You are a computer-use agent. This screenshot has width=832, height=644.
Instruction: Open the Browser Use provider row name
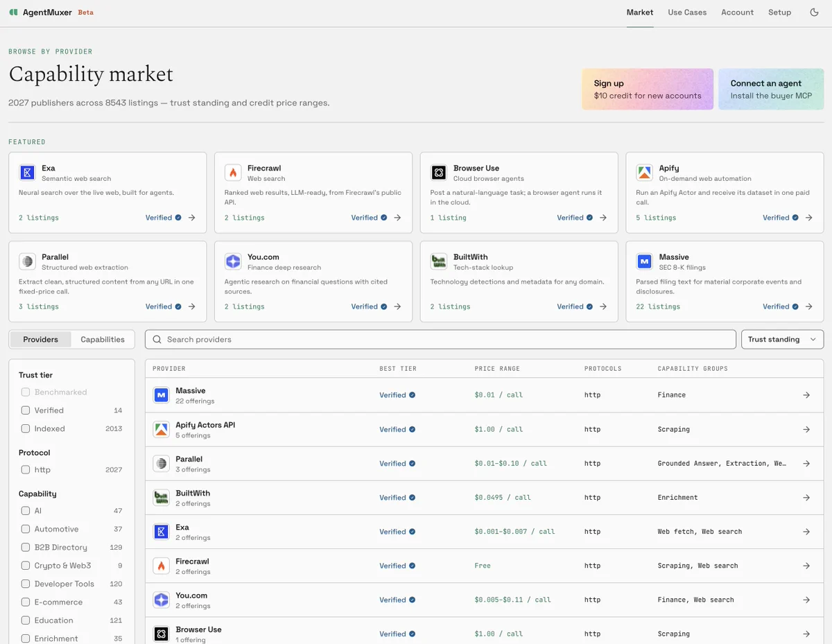[198, 629]
